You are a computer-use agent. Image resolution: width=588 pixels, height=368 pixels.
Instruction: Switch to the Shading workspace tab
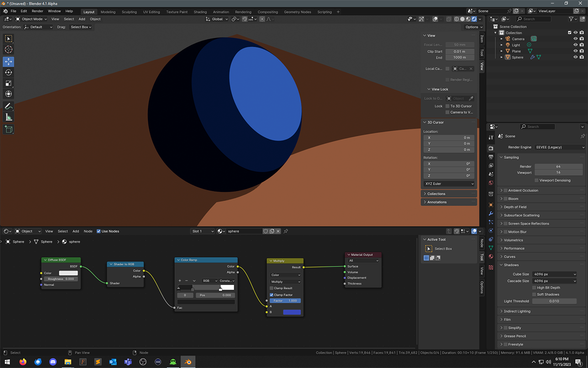200,12
